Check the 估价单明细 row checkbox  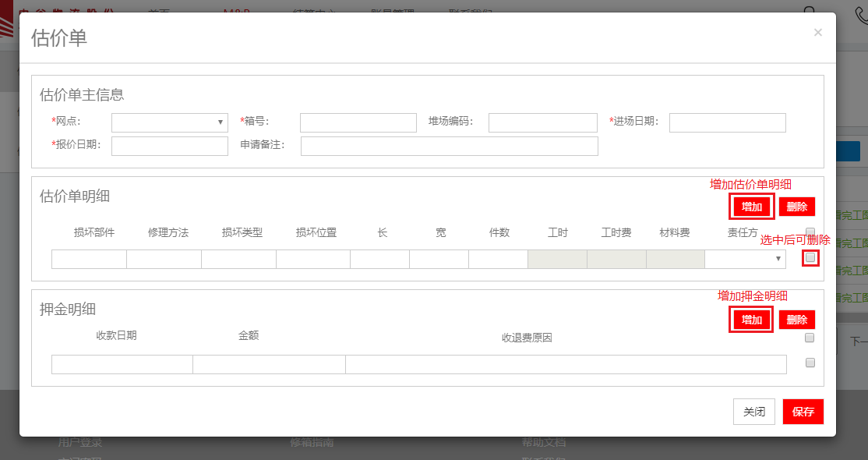810,257
